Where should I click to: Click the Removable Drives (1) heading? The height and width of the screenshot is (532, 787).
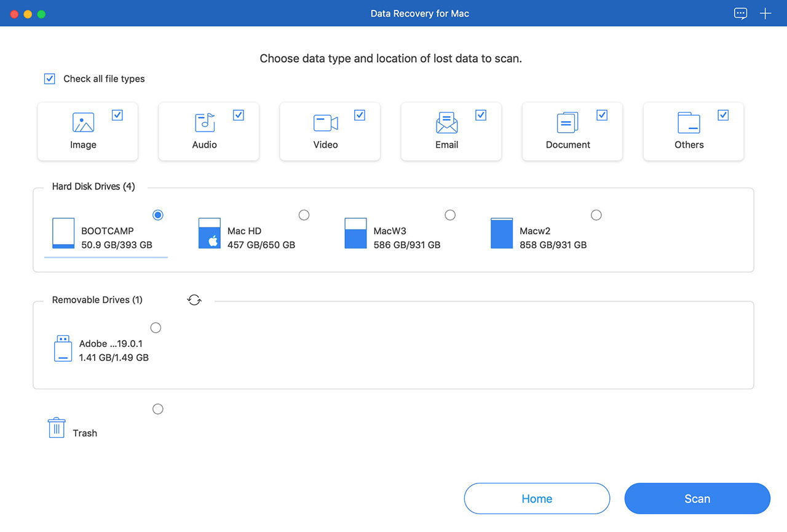point(97,300)
